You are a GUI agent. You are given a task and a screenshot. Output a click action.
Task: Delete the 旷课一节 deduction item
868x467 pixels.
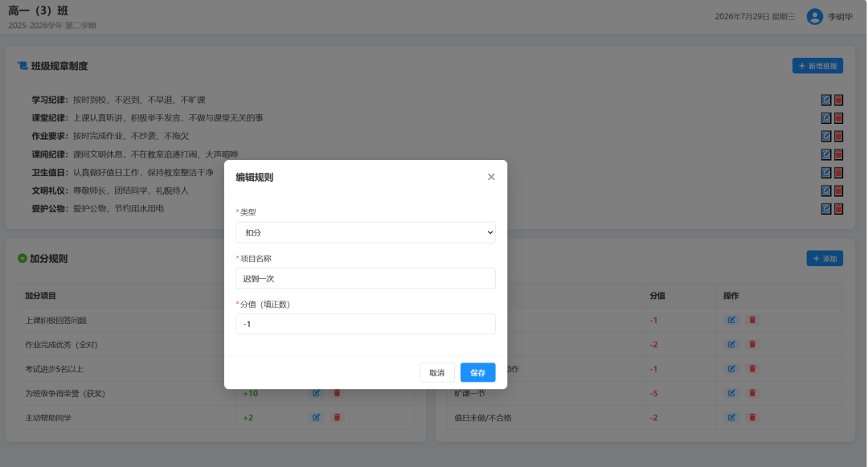click(x=752, y=393)
